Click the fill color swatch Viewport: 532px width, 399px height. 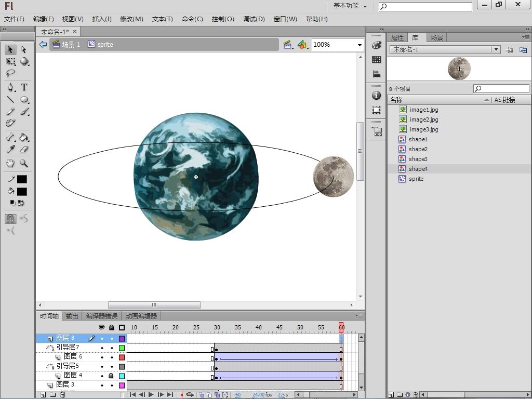click(22, 191)
